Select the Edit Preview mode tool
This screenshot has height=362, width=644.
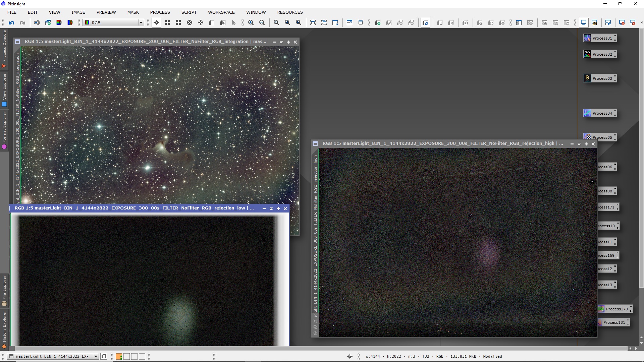pyautogui.click(x=223, y=23)
